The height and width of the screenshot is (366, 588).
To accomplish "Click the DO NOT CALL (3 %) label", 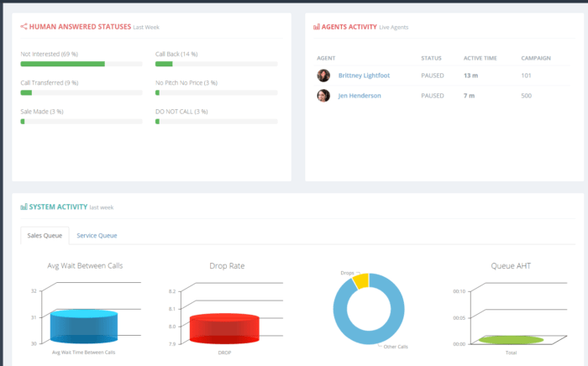I will (181, 112).
